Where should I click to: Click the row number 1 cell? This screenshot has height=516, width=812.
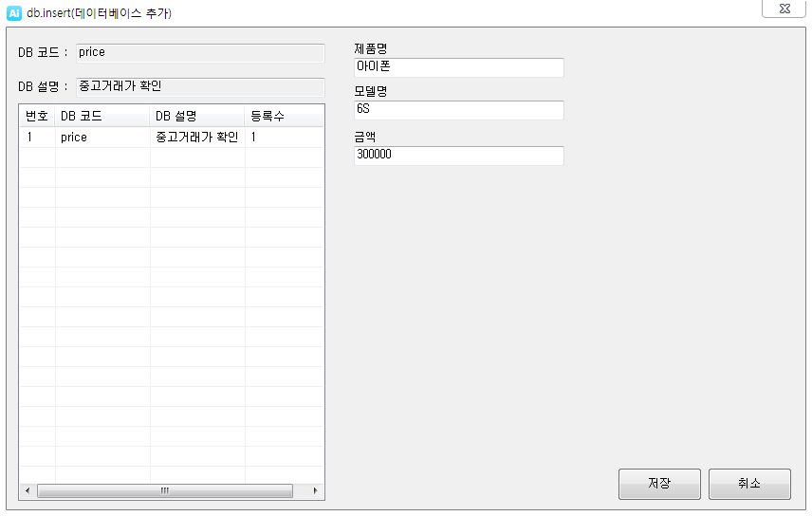click(x=37, y=138)
